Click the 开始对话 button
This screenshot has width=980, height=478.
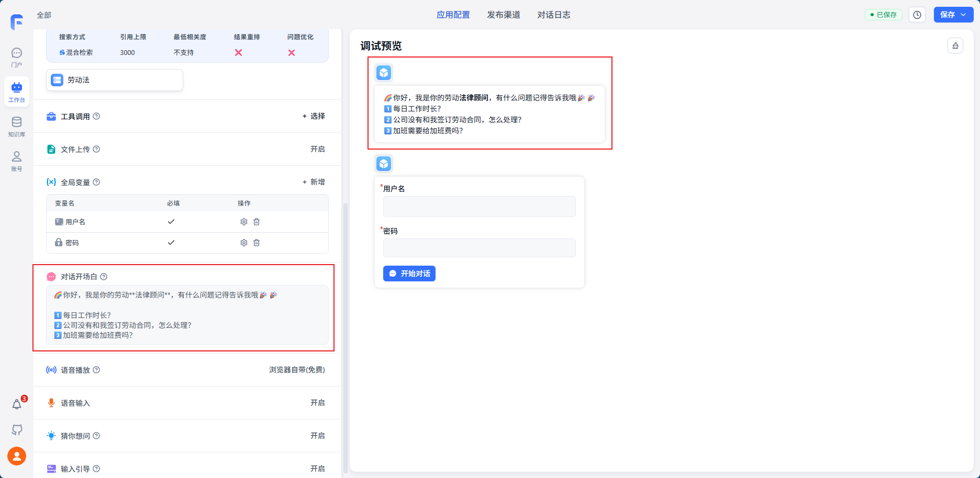[x=409, y=274]
